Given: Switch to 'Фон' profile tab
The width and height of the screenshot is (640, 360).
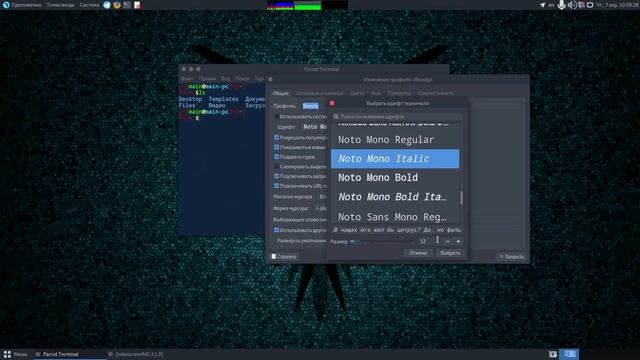Looking at the screenshot, I should click(x=376, y=93).
